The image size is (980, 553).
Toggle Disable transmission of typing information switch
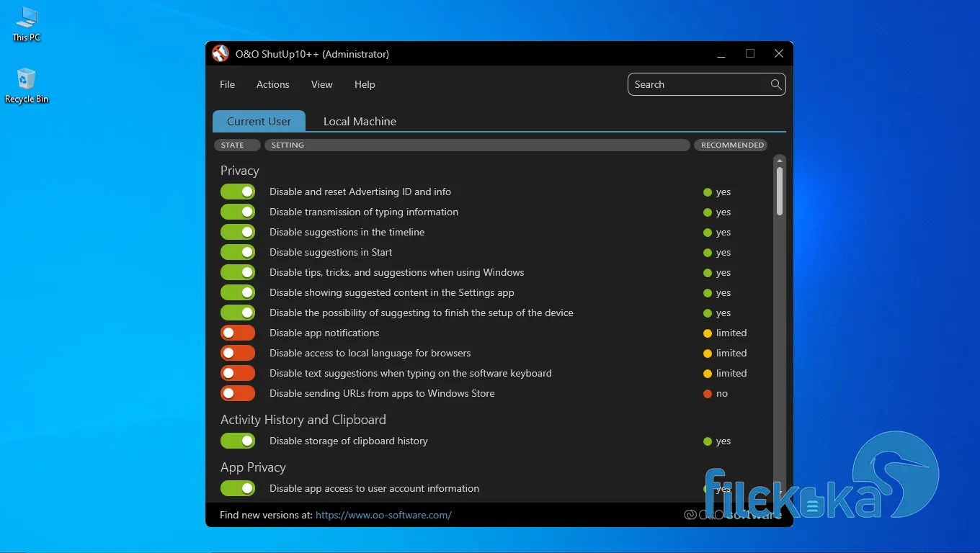point(238,212)
